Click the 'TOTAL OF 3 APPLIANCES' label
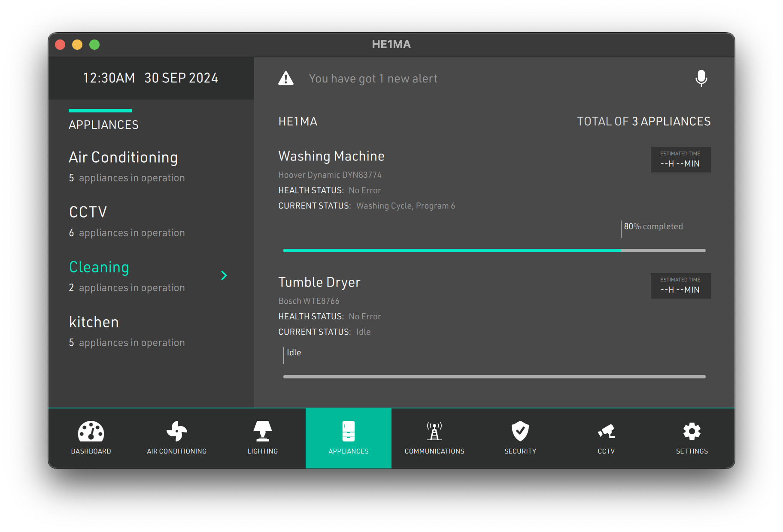783x532 pixels. pyautogui.click(x=643, y=121)
